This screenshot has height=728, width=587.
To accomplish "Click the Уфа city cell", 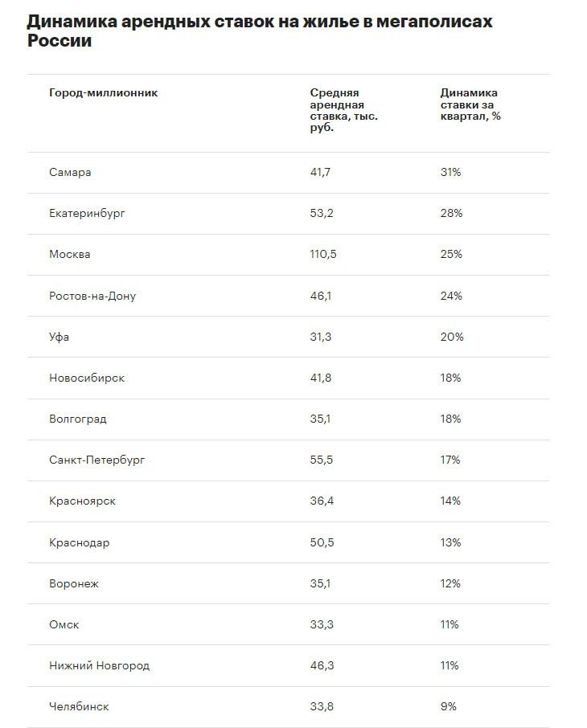I will 60,337.
